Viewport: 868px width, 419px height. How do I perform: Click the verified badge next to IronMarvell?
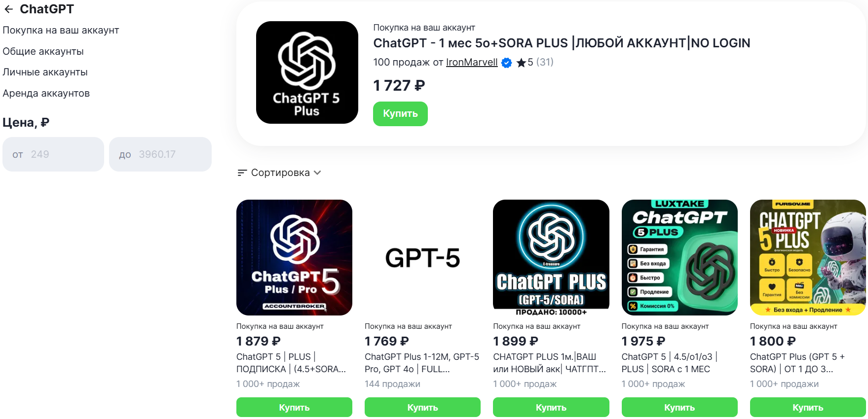click(x=506, y=63)
